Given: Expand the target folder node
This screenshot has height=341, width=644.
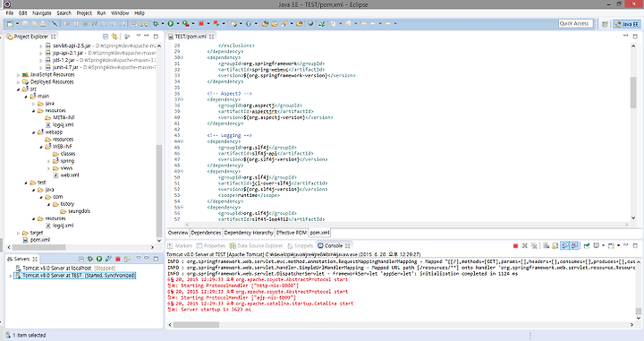Looking at the screenshot, I should click(x=19, y=233).
